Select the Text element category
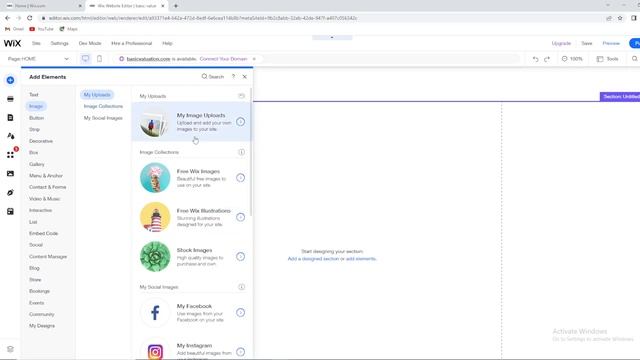 (x=33, y=95)
